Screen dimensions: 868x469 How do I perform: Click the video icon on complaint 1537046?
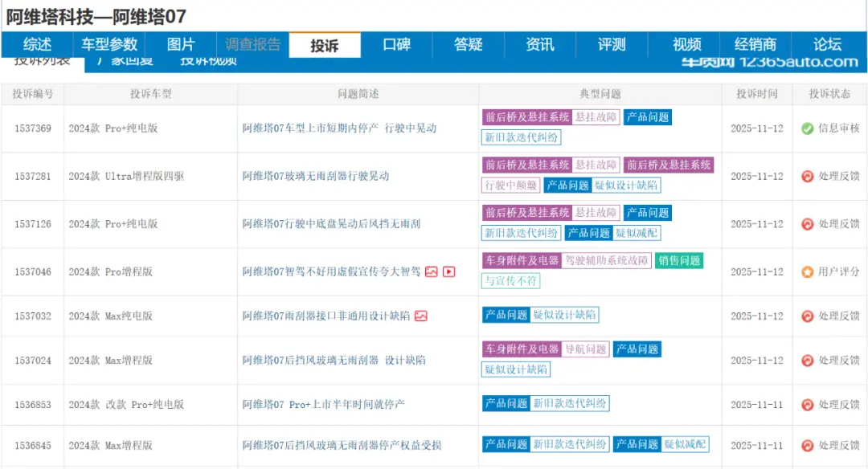pos(449,272)
